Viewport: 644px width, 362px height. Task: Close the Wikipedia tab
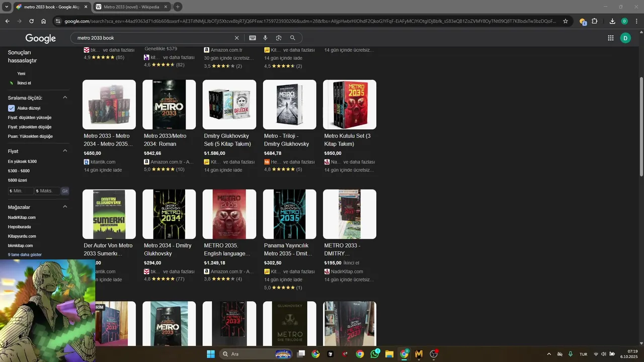166,7
